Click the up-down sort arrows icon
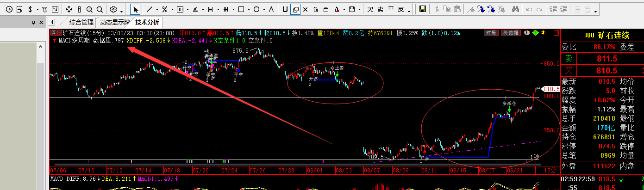644x190 pixels. click(55, 9)
